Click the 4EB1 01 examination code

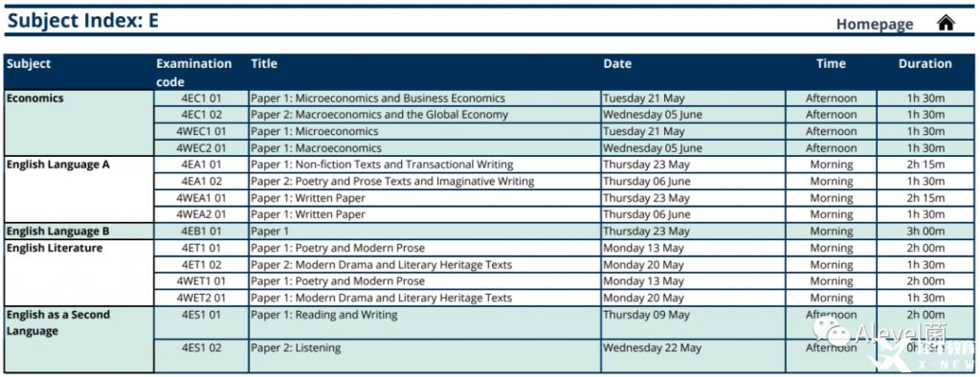tap(201, 232)
